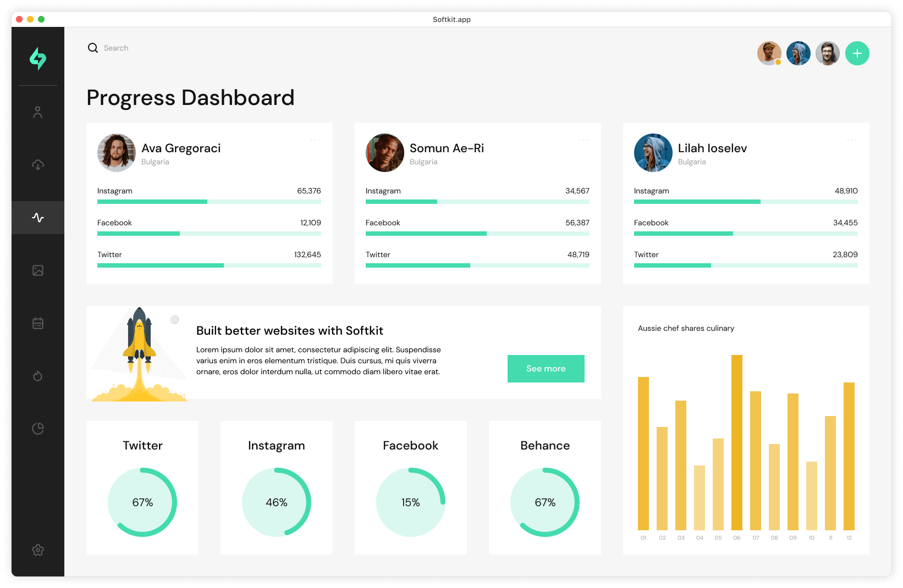The image size is (903, 588).
Task: Open the pie chart statistics sidebar icon
Action: coord(37,429)
